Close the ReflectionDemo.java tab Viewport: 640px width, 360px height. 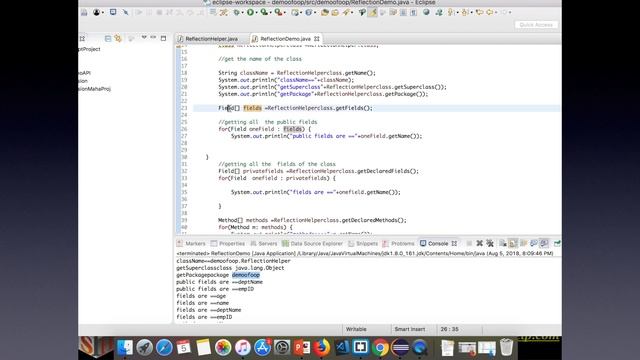317,39
